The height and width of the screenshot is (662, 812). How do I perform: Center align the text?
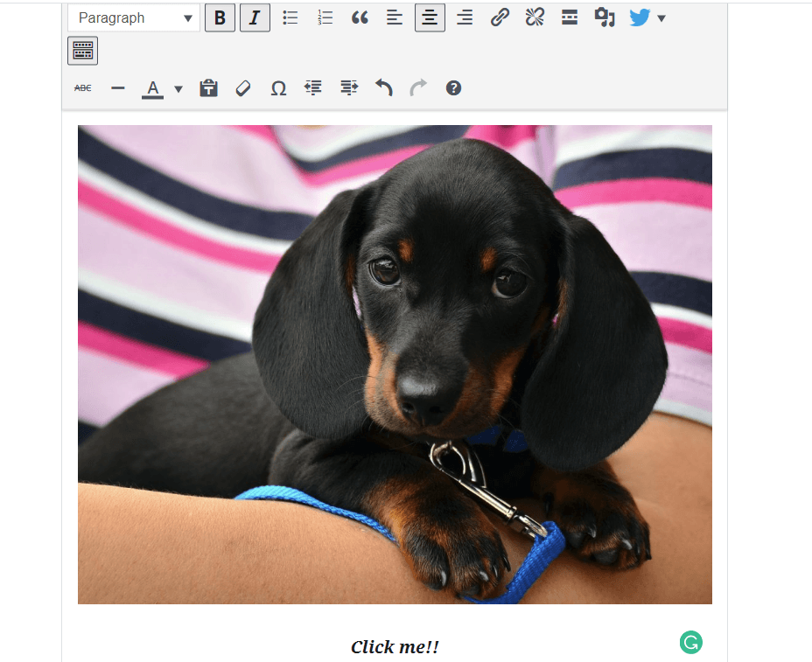coord(430,17)
